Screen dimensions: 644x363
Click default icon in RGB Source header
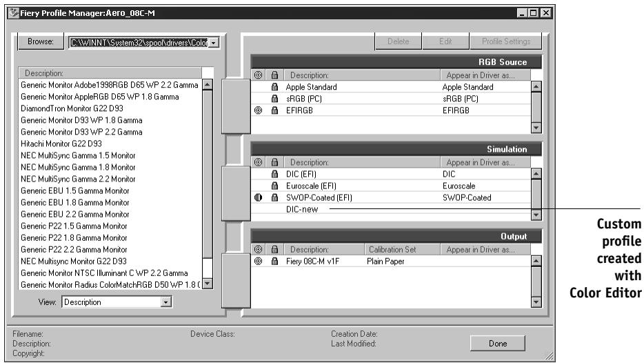pyautogui.click(x=258, y=75)
